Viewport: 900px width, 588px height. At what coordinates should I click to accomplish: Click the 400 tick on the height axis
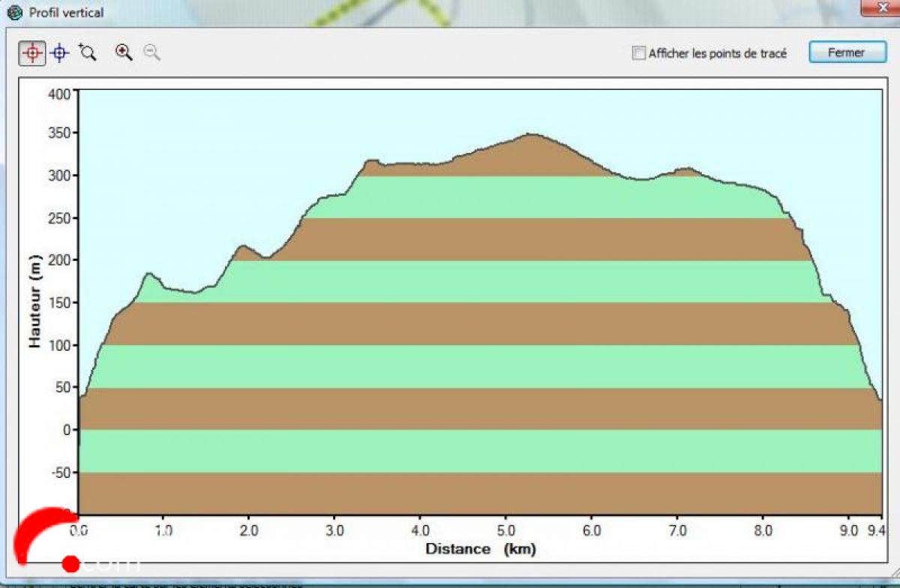click(58, 94)
